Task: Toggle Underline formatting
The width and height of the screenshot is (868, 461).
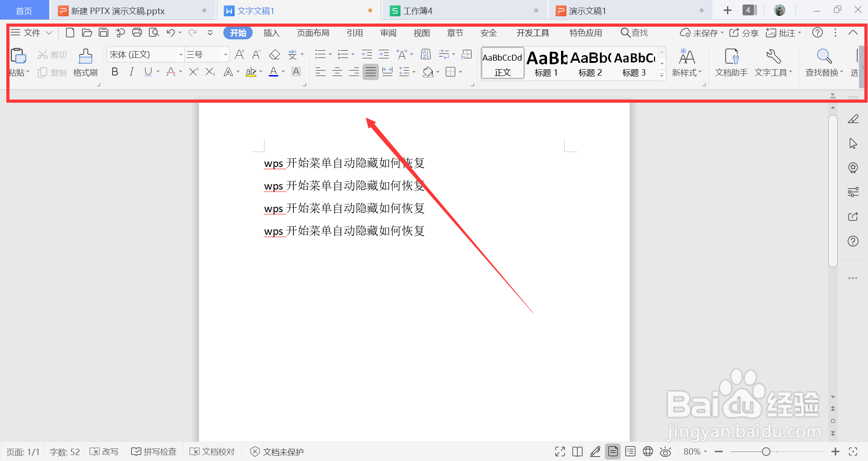Action: 148,71
